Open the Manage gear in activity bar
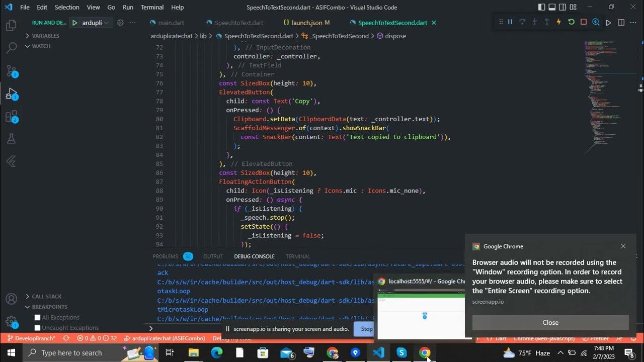This screenshot has width=644, height=362. pyautogui.click(x=11, y=322)
